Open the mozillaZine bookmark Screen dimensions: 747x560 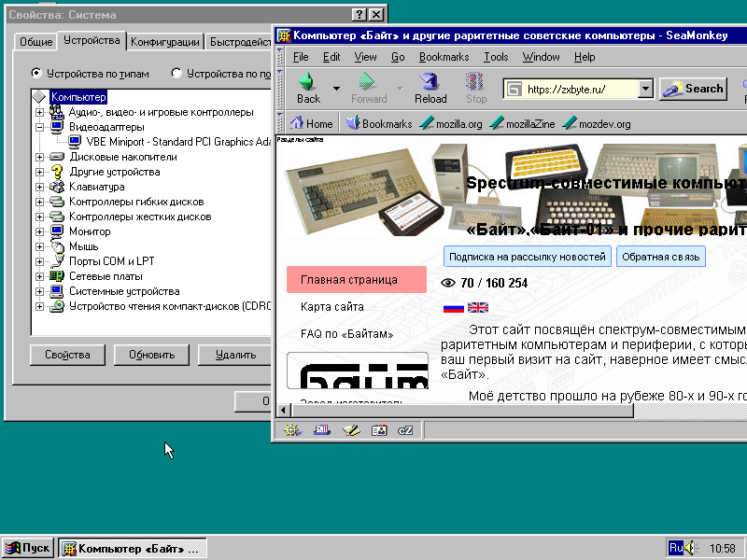tap(522, 124)
